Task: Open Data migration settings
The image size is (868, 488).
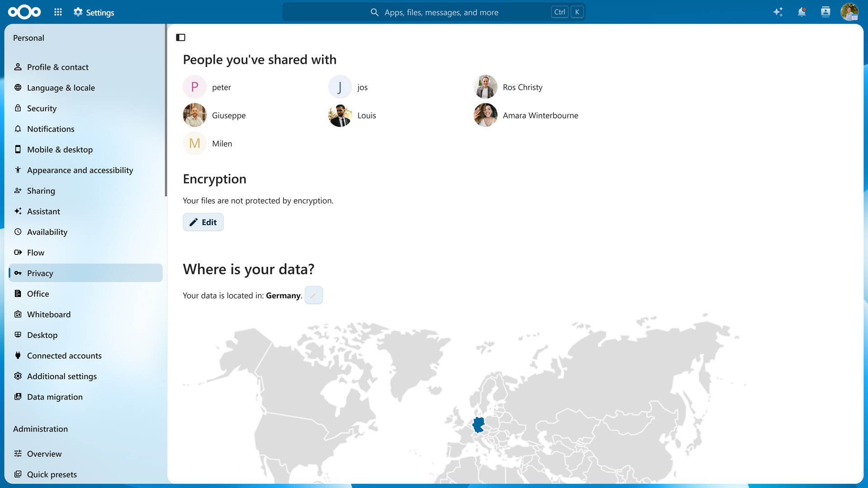Action: [85, 397]
